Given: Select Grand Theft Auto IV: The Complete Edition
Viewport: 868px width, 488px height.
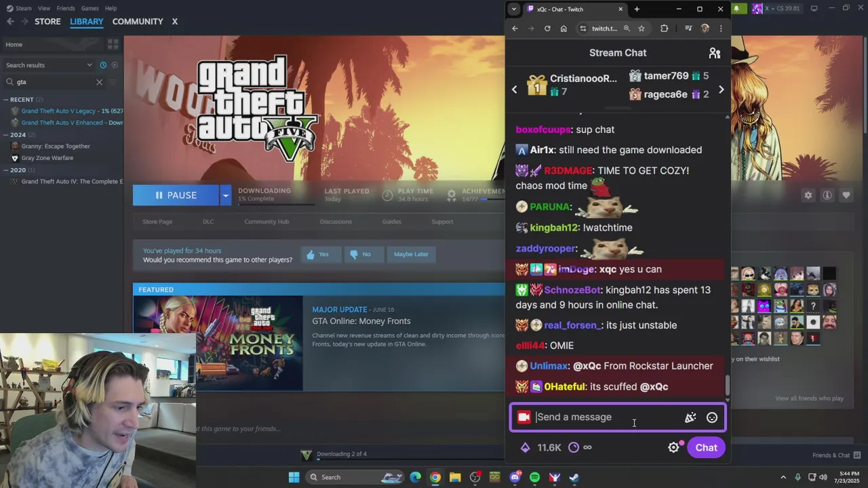Looking at the screenshot, I should point(66,182).
